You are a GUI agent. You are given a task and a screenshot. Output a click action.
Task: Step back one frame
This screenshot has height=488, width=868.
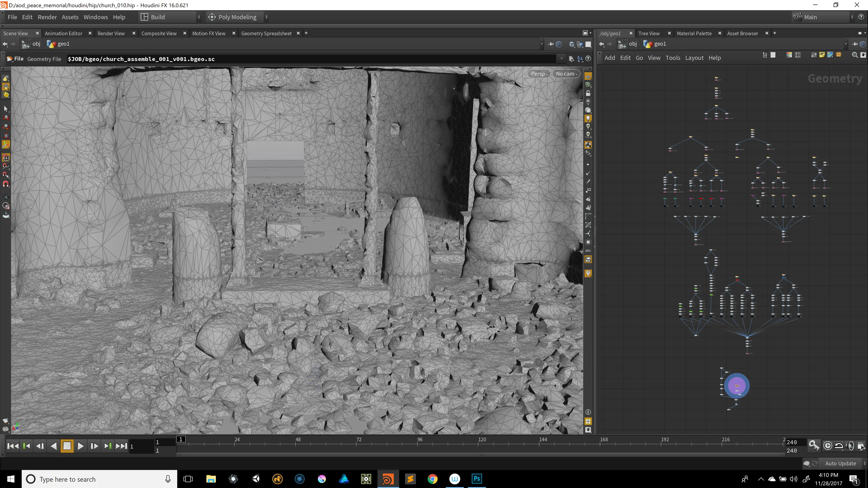[x=40, y=446]
